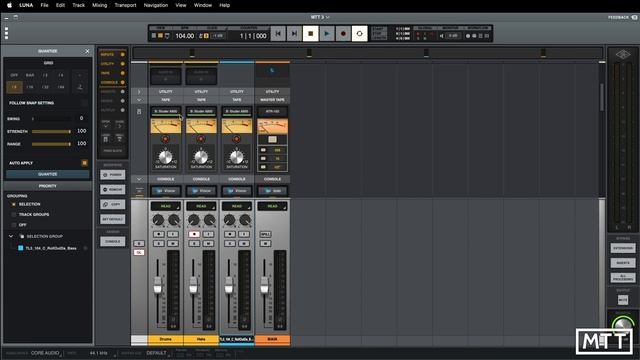Image resolution: width=640 pixels, height=360 pixels.
Task: Adjust the Strength slider
Action: coord(51,131)
